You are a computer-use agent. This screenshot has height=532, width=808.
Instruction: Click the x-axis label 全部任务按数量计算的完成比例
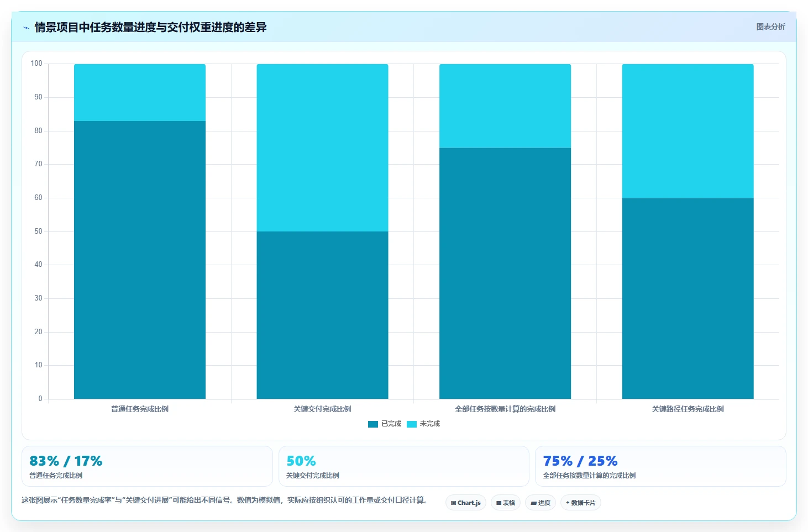click(505, 409)
